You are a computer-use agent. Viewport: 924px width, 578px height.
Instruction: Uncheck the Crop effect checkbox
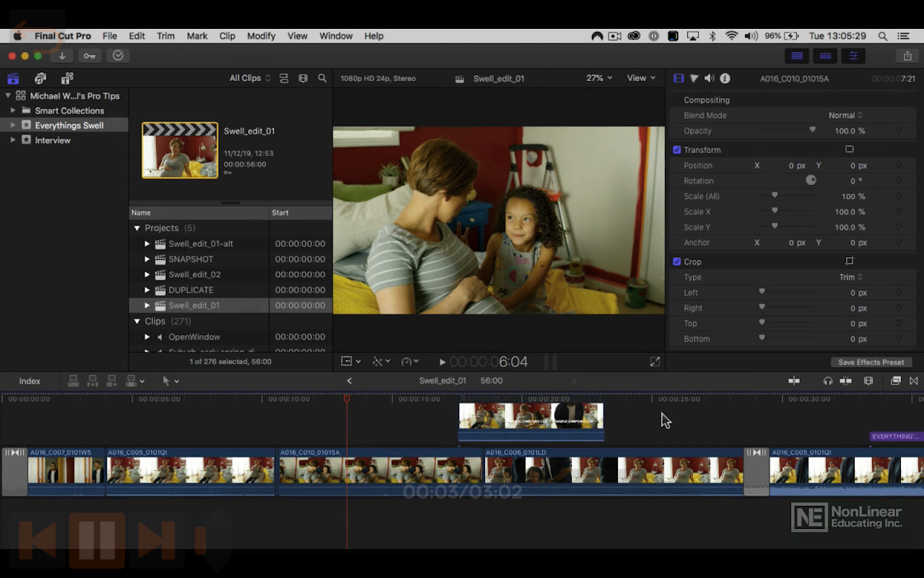point(677,262)
